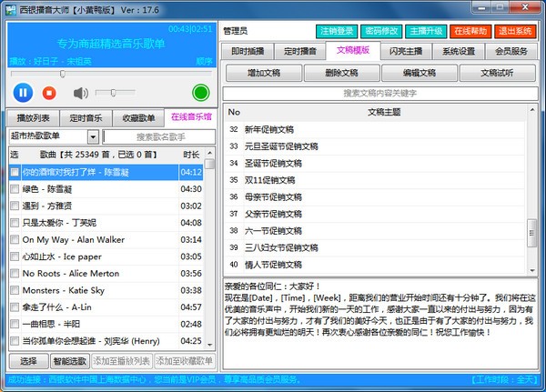The height and width of the screenshot is (392, 546).
Task: Open the 收藏歌单 tab
Action: [138, 118]
